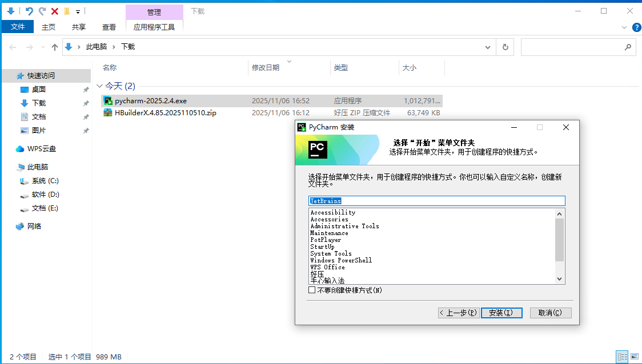Open Explorer help via blue question mark
The height and width of the screenshot is (364, 642).
(636, 27)
